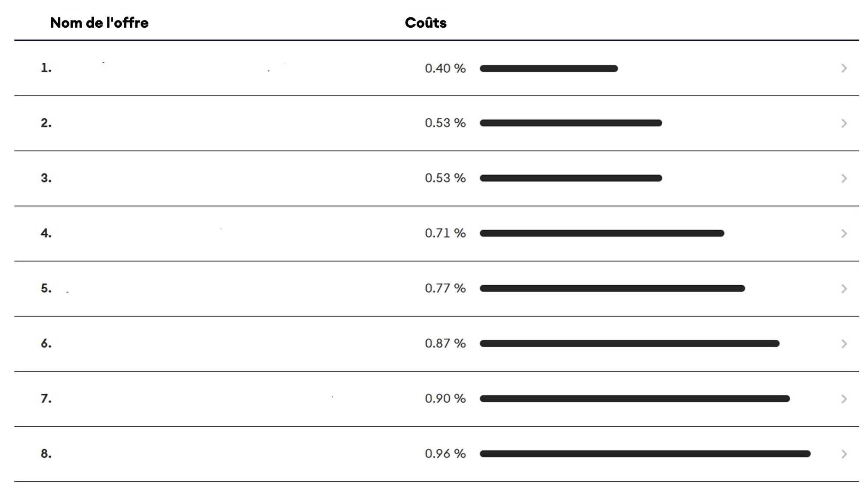
Task: Click the chevron on row 5
Action: click(844, 288)
